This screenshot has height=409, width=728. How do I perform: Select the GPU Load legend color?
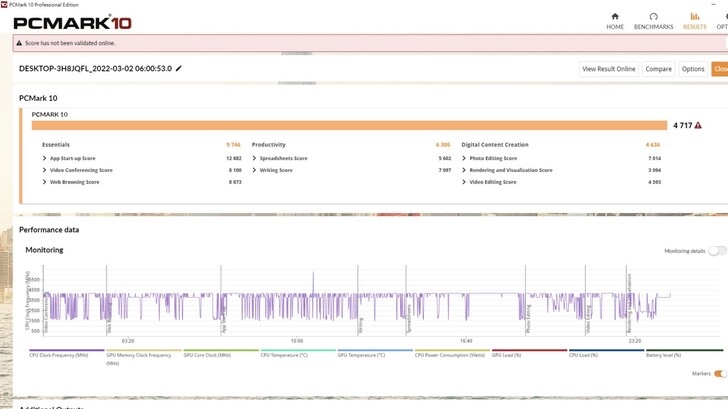528,351
